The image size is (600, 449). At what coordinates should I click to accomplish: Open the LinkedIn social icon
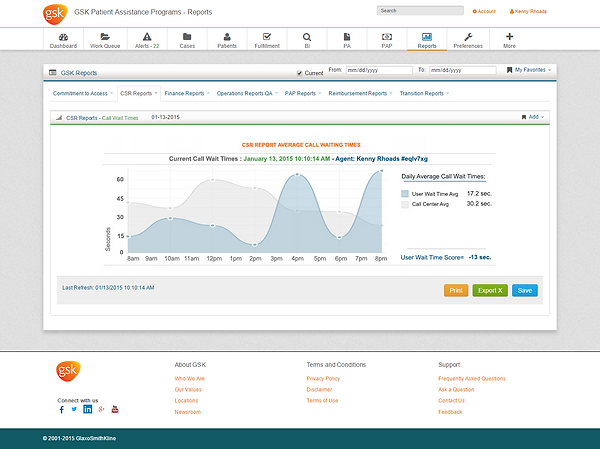coord(88,409)
